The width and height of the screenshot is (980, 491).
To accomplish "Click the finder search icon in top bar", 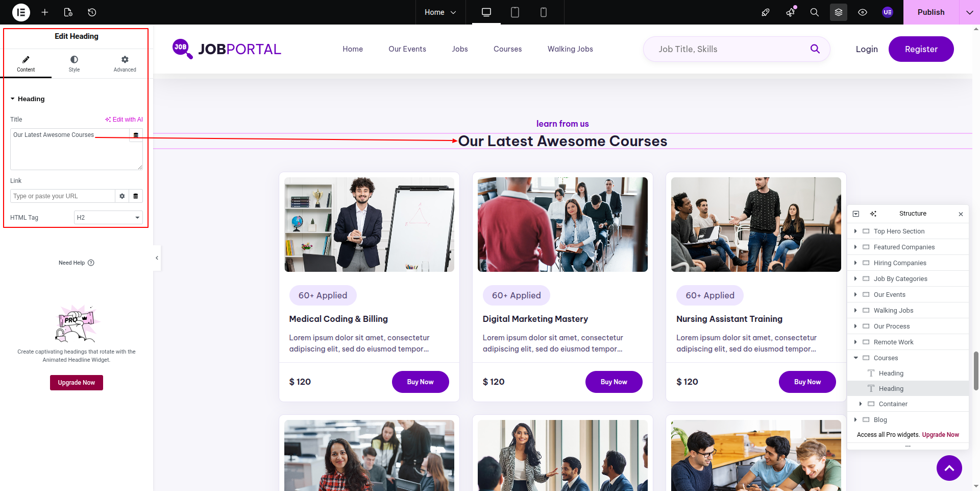I will 815,12.
